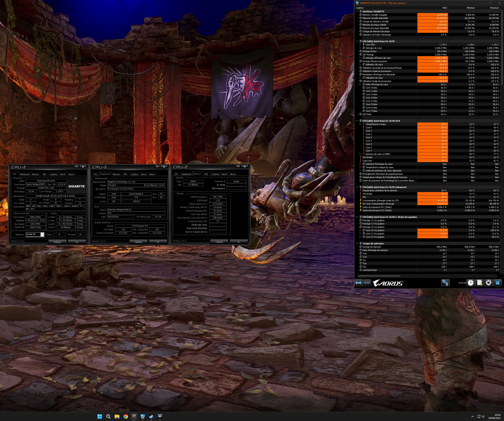Start logging with sheet-plus icon
This screenshot has height=421, width=504.
click(x=479, y=283)
